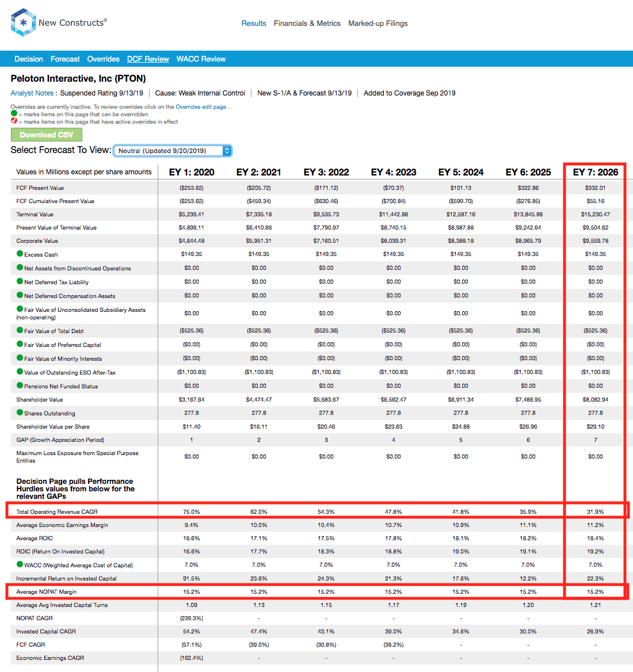633x672 pixels.
Task: Click the EY 4: 2023 column header
Action: pyautogui.click(x=394, y=172)
